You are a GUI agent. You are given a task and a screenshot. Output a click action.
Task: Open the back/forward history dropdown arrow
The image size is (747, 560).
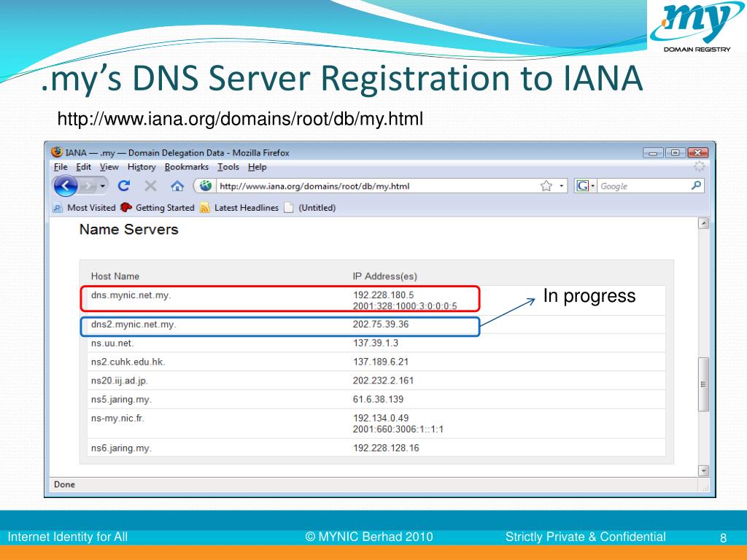pyautogui.click(x=102, y=186)
